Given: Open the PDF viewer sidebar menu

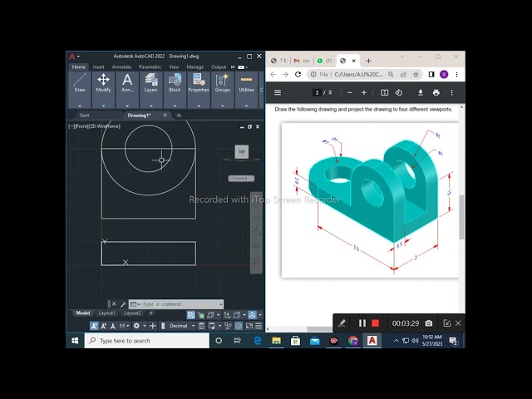Looking at the screenshot, I should [278, 92].
